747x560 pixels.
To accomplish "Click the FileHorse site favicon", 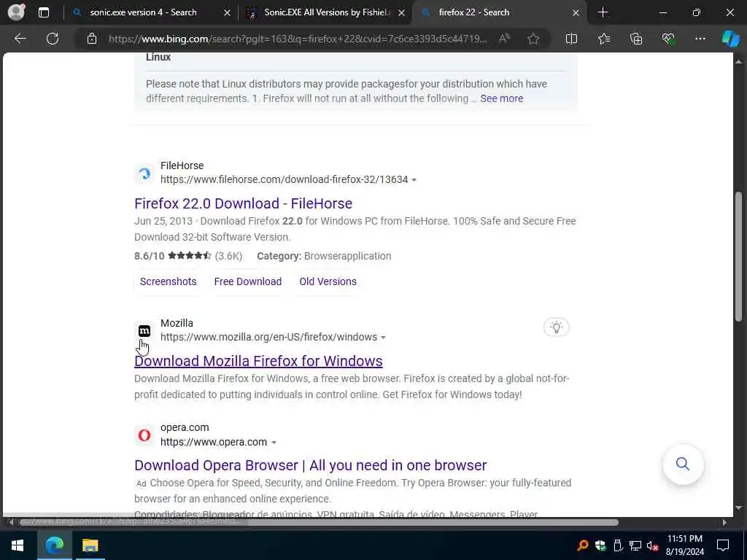I will click(x=144, y=174).
